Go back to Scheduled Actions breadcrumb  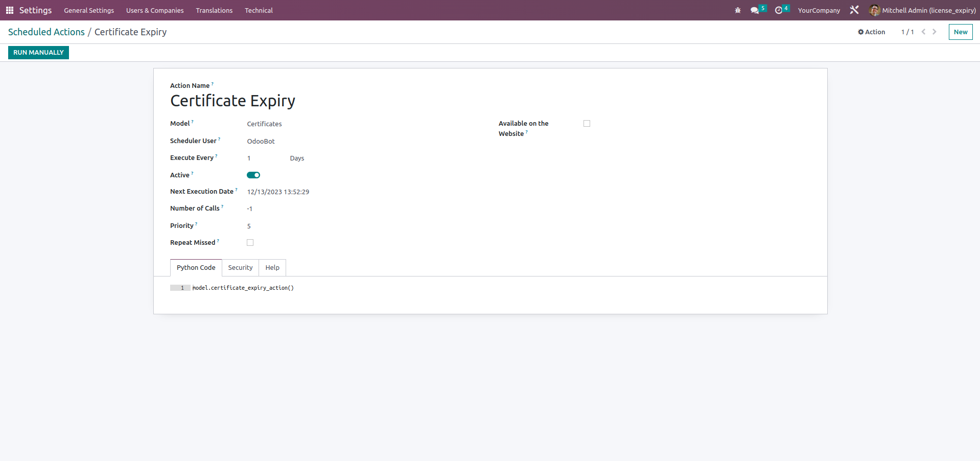46,32
